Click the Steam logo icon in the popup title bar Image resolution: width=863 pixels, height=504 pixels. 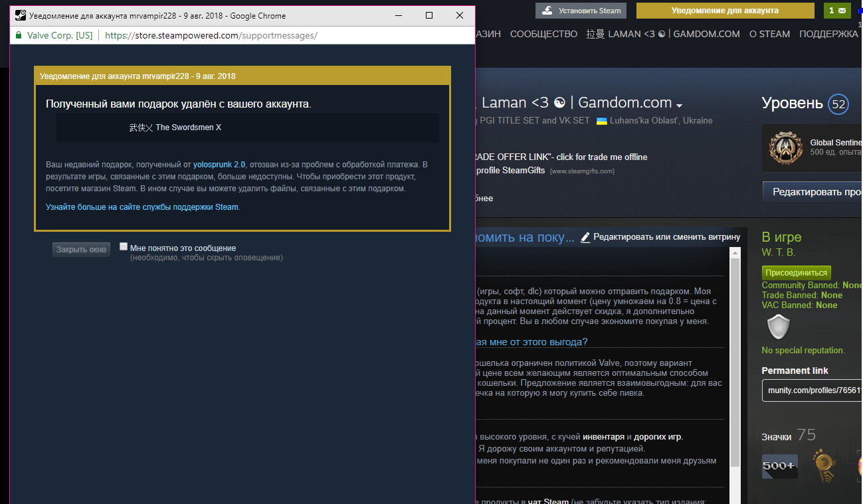[x=20, y=15]
